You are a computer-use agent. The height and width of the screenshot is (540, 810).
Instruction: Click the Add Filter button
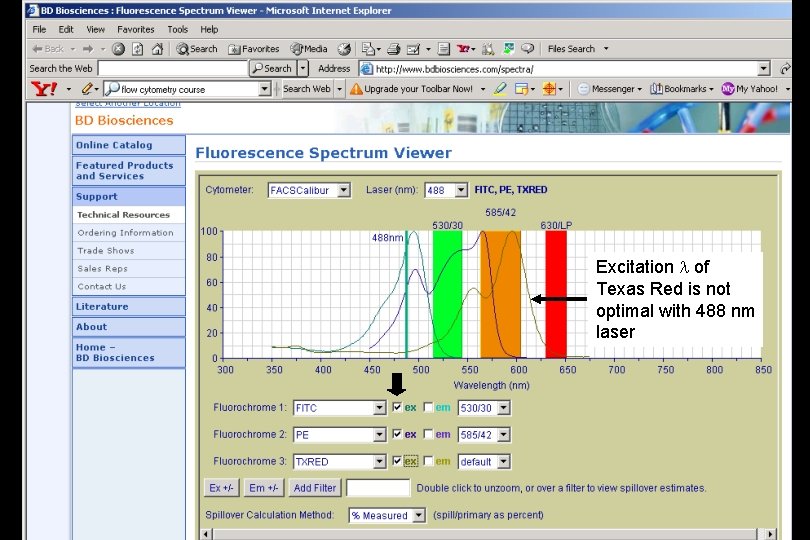coord(315,488)
